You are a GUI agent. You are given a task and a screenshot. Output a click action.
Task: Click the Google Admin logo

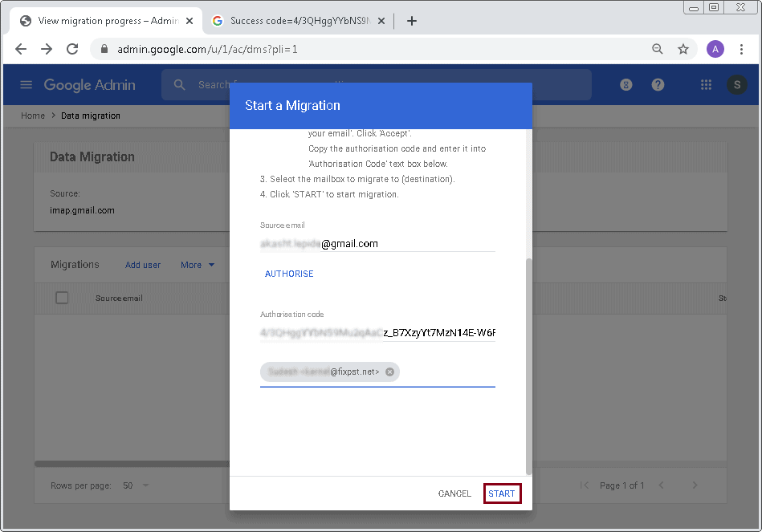point(90,85)
